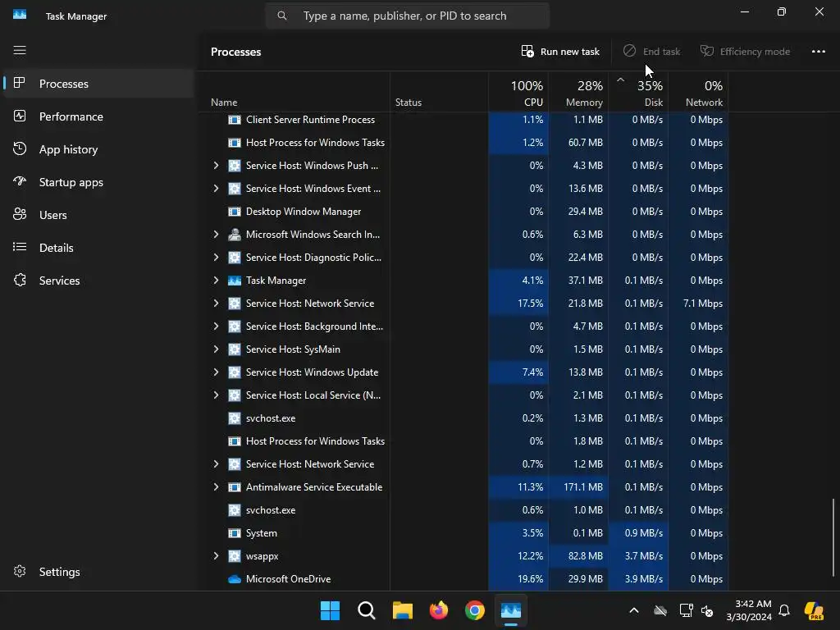Viewport: 840px width, 630px height.
Task: Click the Microsoft Windows Search Indexer icon
Action: point(234,234)
